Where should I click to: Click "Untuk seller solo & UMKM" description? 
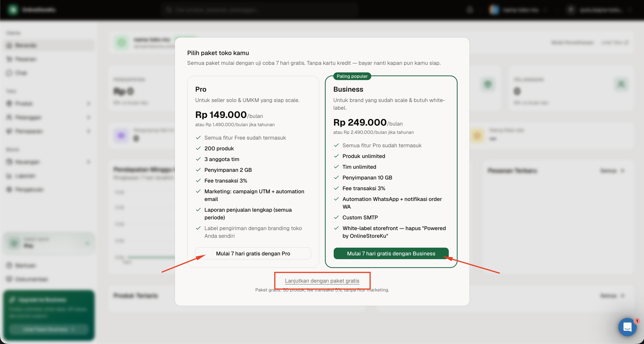[247, 100]
